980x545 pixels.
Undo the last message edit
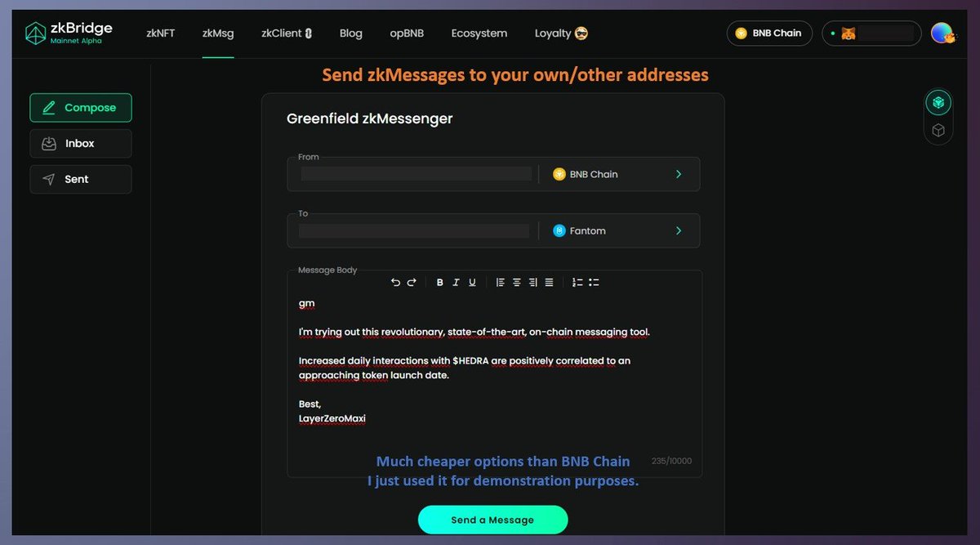(395, 282)
